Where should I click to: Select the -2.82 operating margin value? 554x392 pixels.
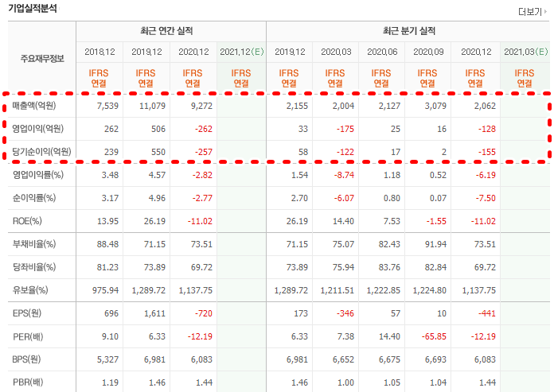202,175
